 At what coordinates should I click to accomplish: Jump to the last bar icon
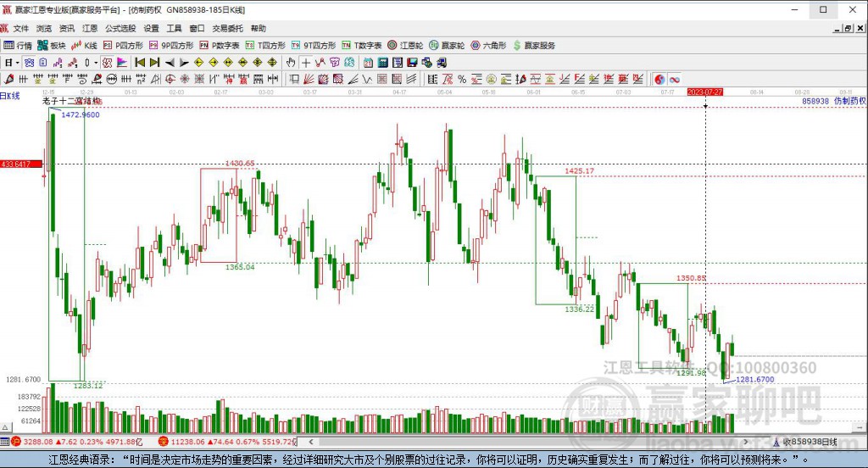click(x=154, y=63)
